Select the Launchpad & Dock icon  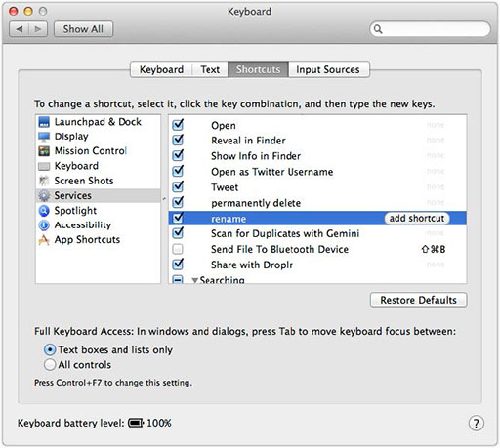point(44,122)
